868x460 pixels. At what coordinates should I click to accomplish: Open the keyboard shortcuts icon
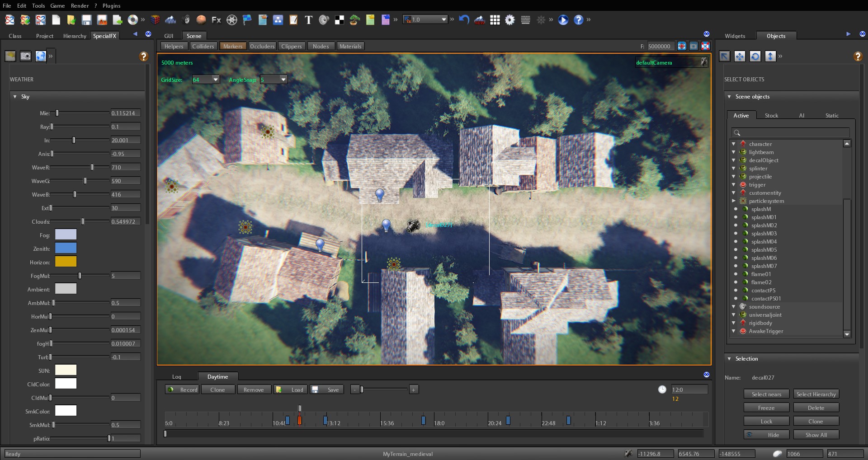pyautogui.click(x=525, y=20)
